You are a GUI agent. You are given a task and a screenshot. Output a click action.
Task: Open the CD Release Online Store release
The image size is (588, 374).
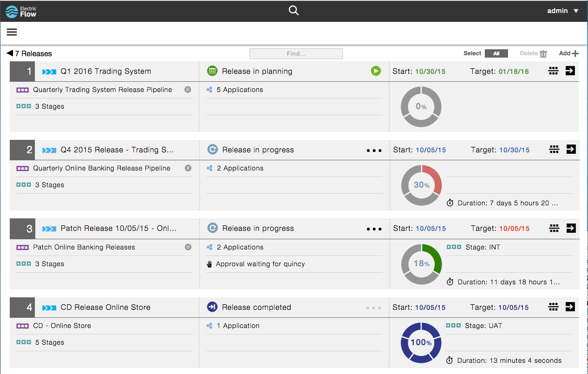106,307
